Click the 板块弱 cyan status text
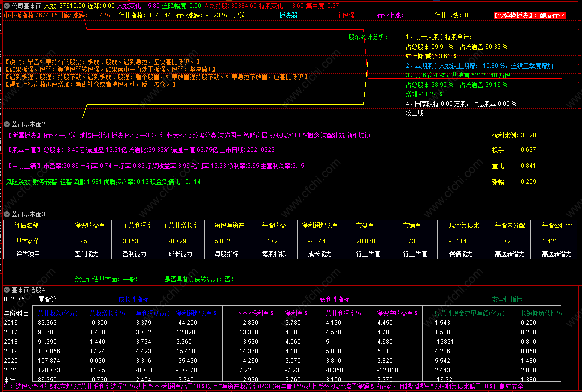This screenshot has width=582, height=392. (288, 15)
